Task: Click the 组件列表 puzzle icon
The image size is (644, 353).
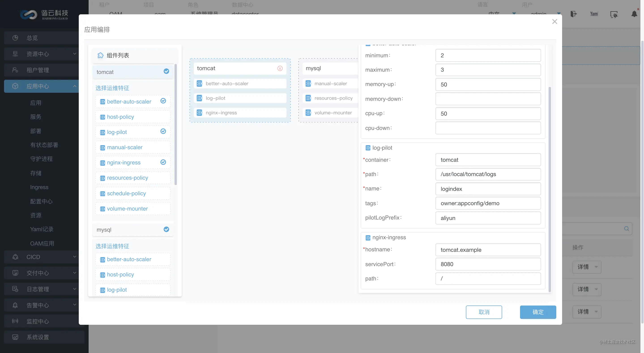Action: (100, 55)
